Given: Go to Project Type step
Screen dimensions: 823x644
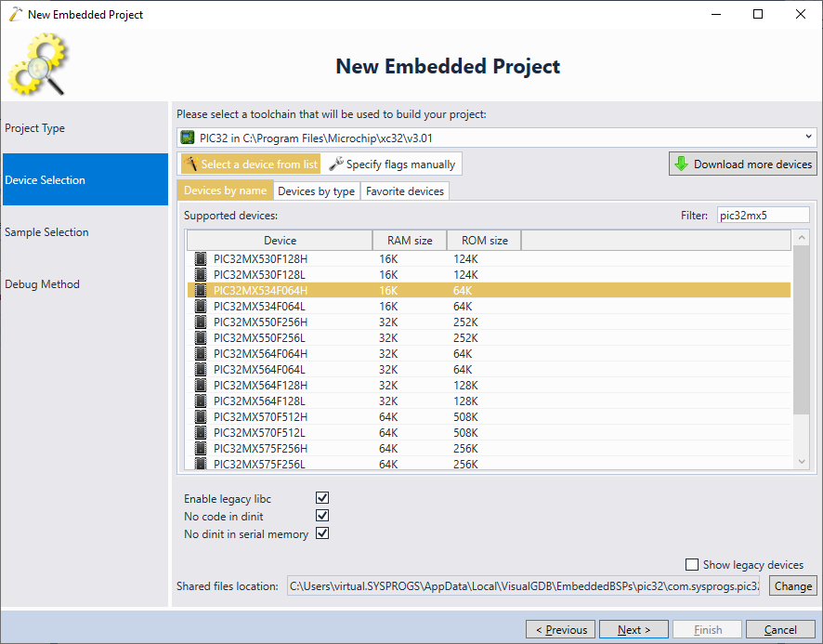Looking at the screenshot, I should (85, 127).
